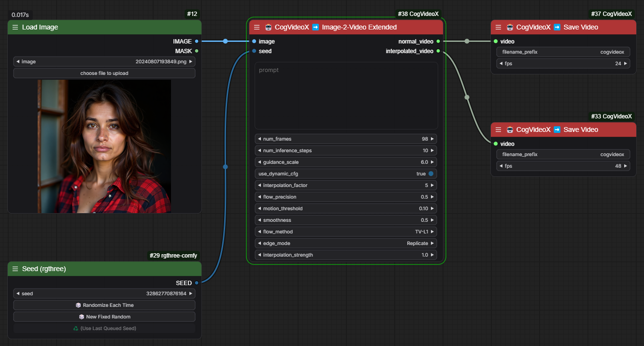Image resolution: width=644 pixels, height=346 pixels.
Task: Click the recycle icon on Use Last Queued Seed
Action: (76, 329)
